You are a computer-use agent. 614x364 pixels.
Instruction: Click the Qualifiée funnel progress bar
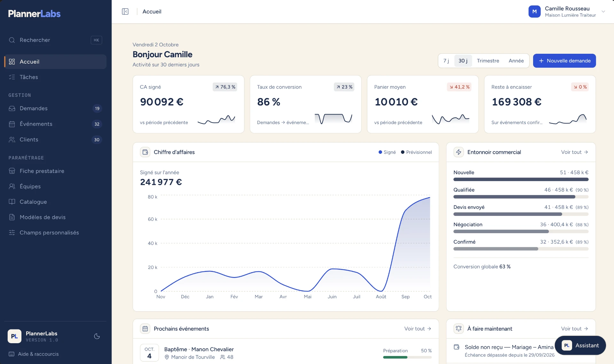click(521, 197)
